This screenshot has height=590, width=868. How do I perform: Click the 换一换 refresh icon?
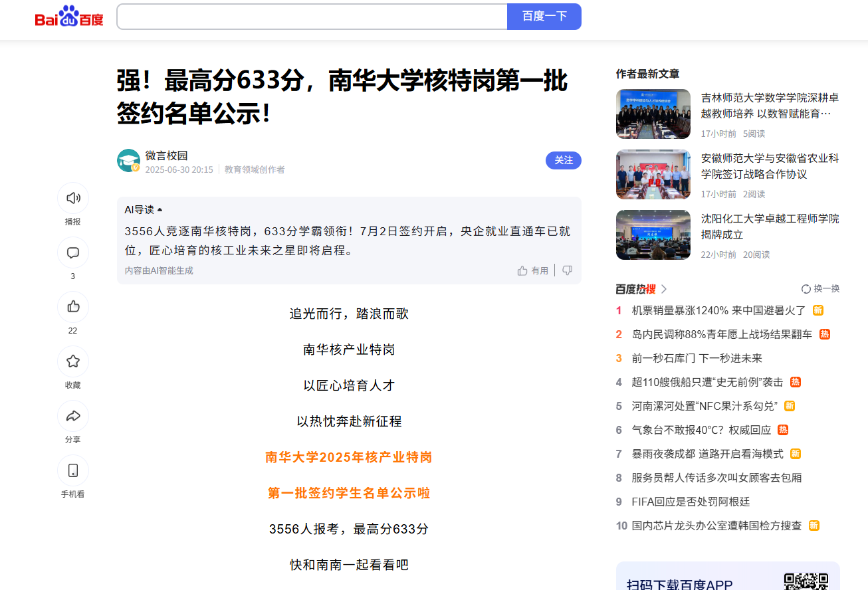[806, 288]
